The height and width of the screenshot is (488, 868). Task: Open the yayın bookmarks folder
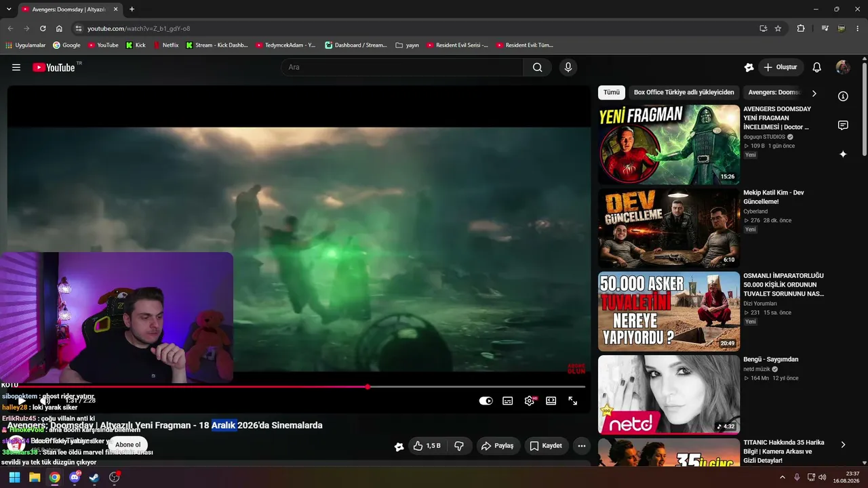click(x=407, y=45)
